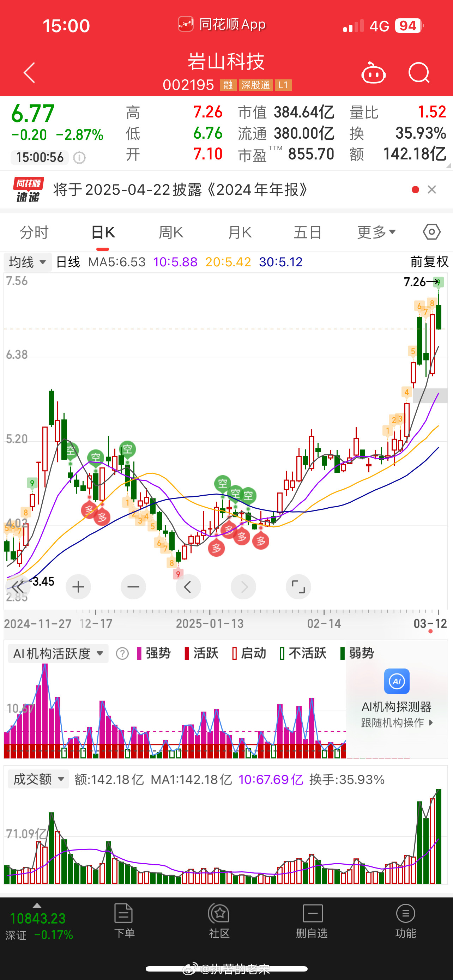Open the 更多 dropdown
This screenshot has width=453, height=980.
coord(376,232)
